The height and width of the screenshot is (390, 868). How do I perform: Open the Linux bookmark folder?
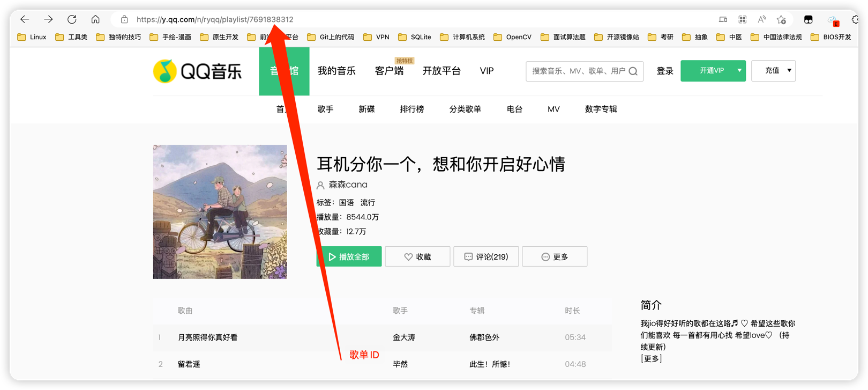32,37
